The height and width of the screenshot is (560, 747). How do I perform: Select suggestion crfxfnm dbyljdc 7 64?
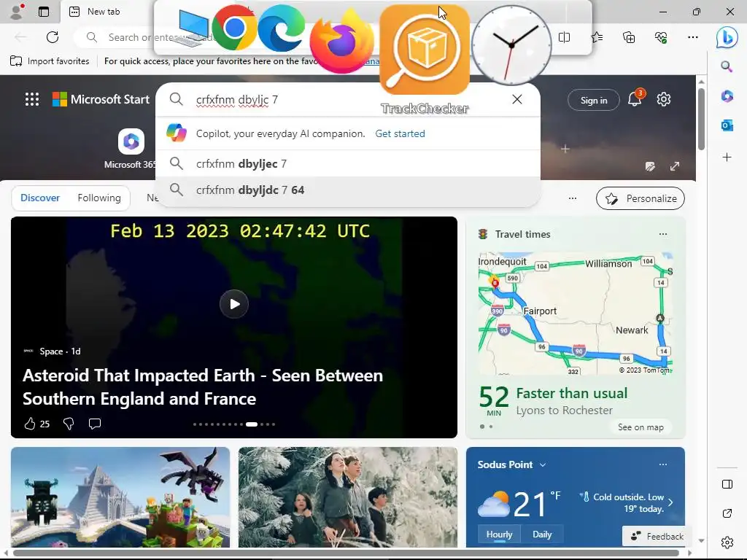[348, 190]
